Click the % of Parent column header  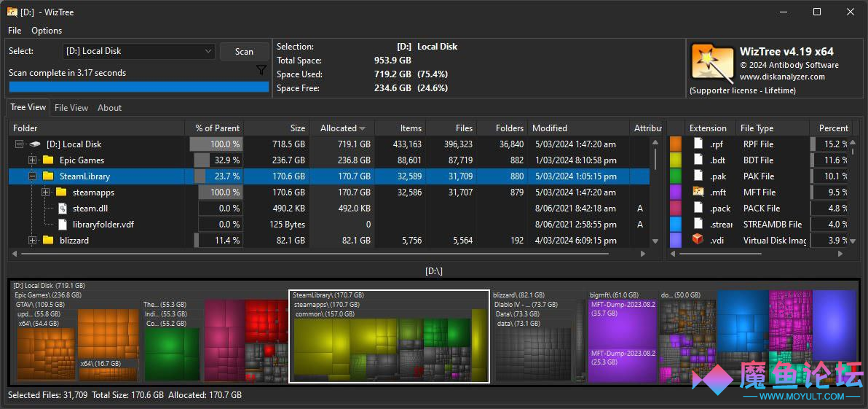(214, 128)
